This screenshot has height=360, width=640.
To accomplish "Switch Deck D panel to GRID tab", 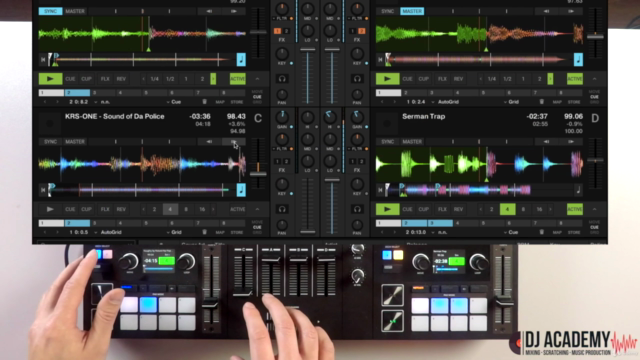I will pyautogui.click(x=594, y=232).
